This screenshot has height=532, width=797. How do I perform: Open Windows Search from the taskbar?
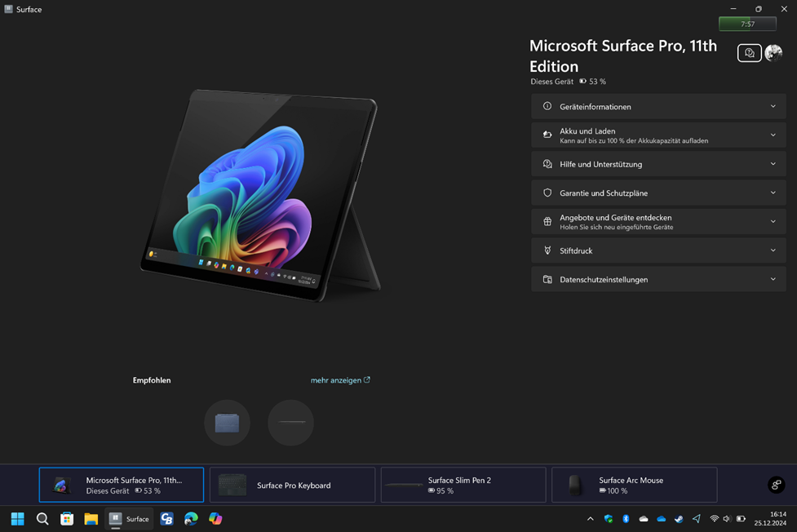click(x=42, y=519)
